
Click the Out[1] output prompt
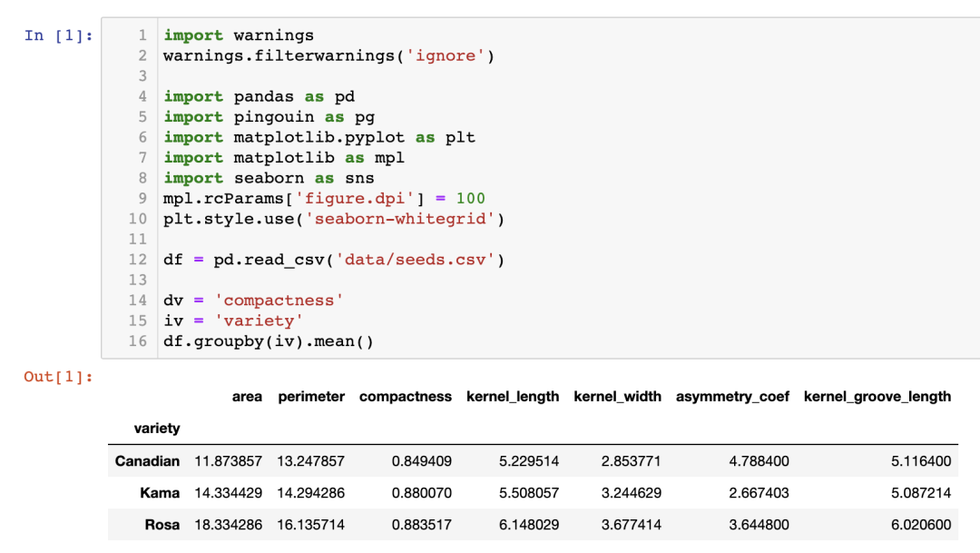pos(59,376)
